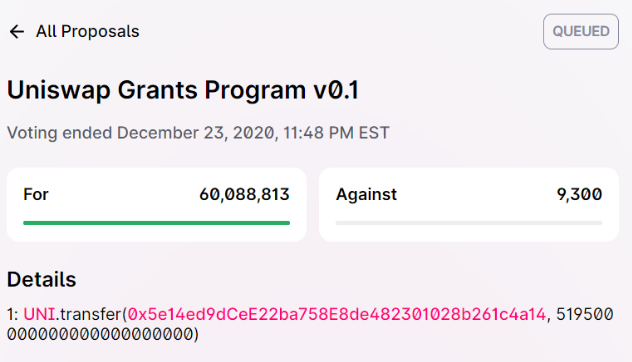Select the Uniswap Grants Program v0.1 title
The height and width of the screenshot is (362, 632).
[x=183, y=90]
